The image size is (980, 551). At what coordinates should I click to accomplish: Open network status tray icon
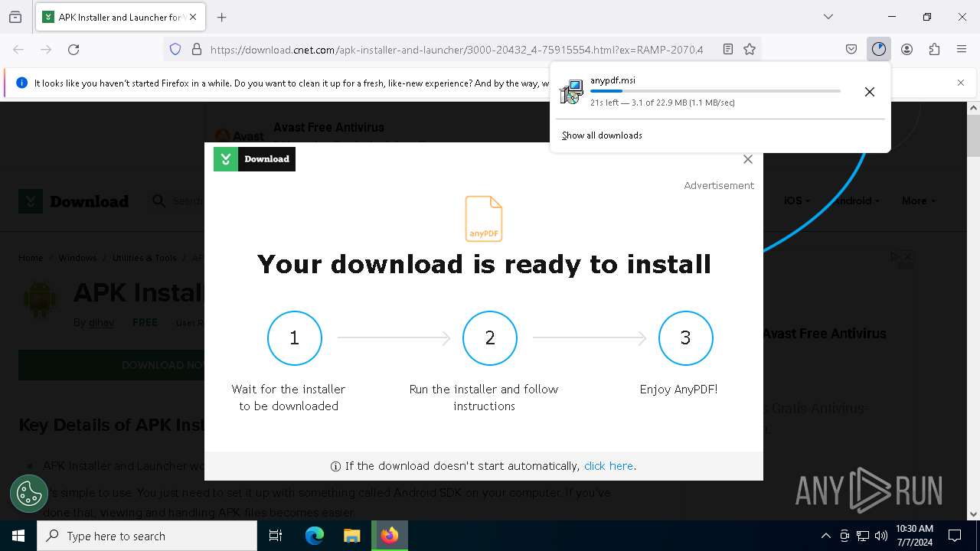tap(863, 536)
